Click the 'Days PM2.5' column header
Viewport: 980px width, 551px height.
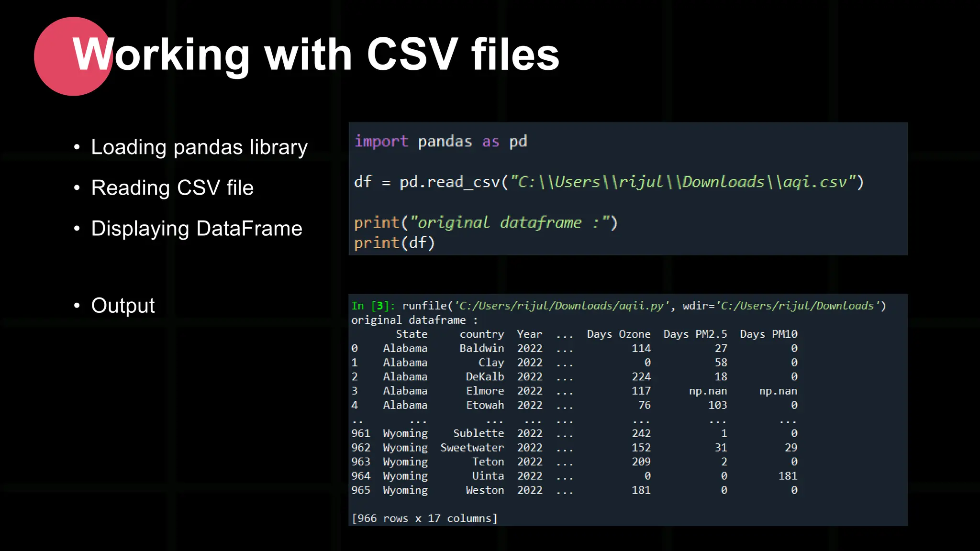click(695, 334)
